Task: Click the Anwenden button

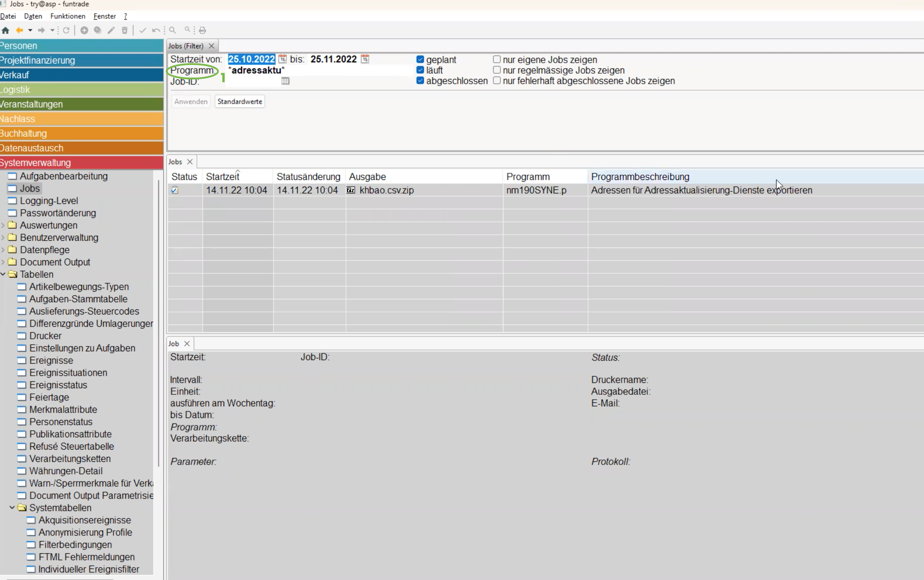Action: pos(191,101)
